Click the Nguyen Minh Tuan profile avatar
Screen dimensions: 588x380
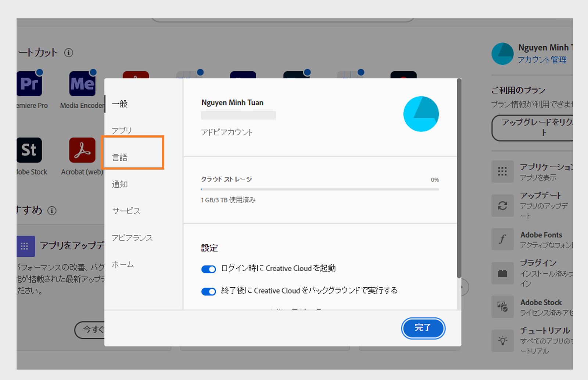(502, 53)
